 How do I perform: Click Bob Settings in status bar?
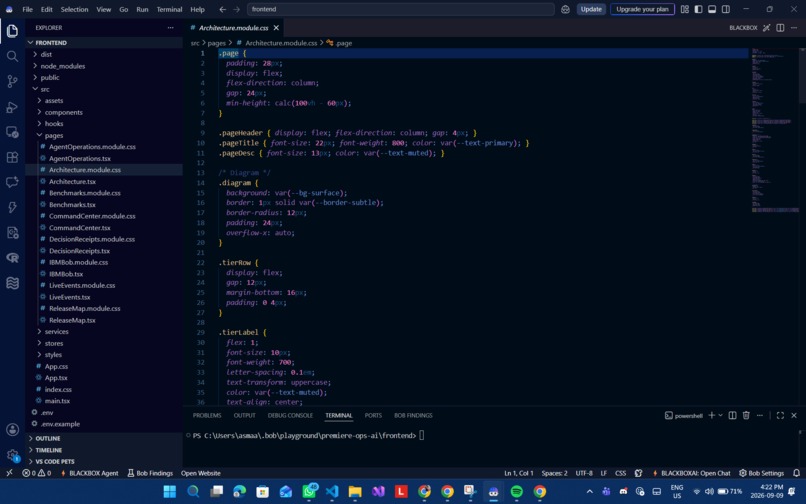761,473
